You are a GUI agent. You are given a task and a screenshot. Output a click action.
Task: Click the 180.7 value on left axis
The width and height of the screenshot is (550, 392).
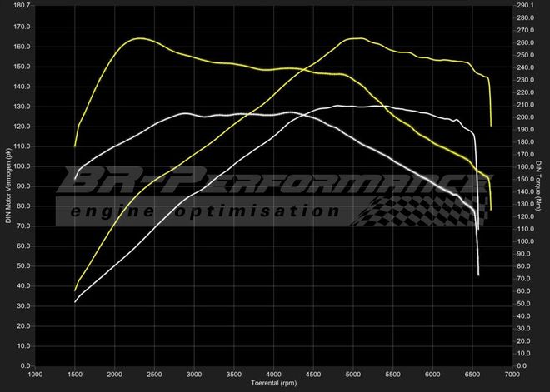coord(22,5)
